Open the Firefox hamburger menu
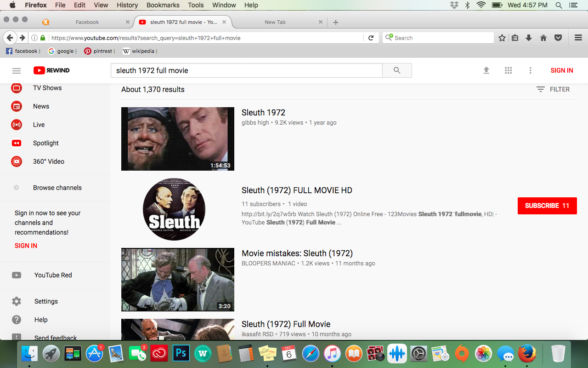The height and width of the screenshot is (368, 588). click(578, 38)
